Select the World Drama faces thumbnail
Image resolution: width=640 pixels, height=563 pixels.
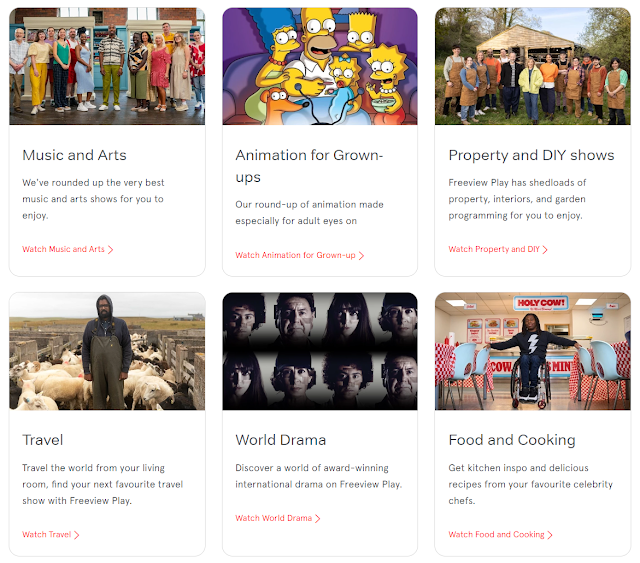click(320, 351)
